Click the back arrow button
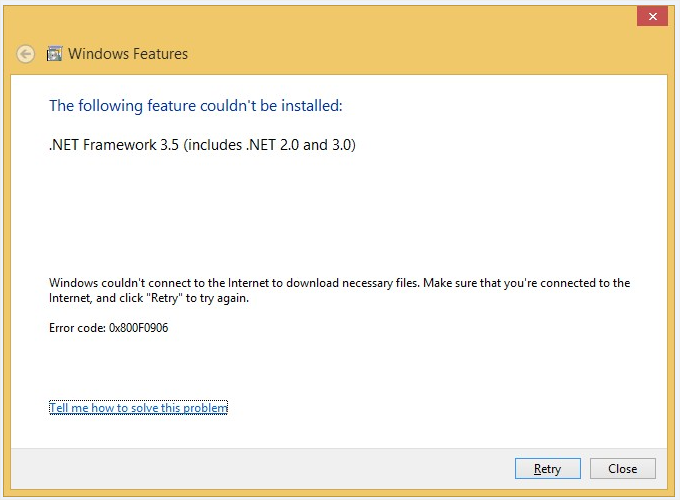Screen dimensions: 680x500 pyautogui.click(x=26, y=54)
